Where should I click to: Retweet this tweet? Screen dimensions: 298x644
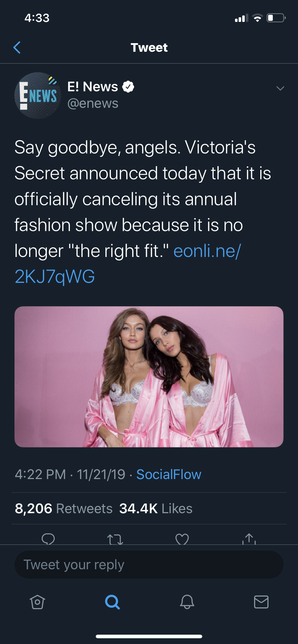[115, 539]
